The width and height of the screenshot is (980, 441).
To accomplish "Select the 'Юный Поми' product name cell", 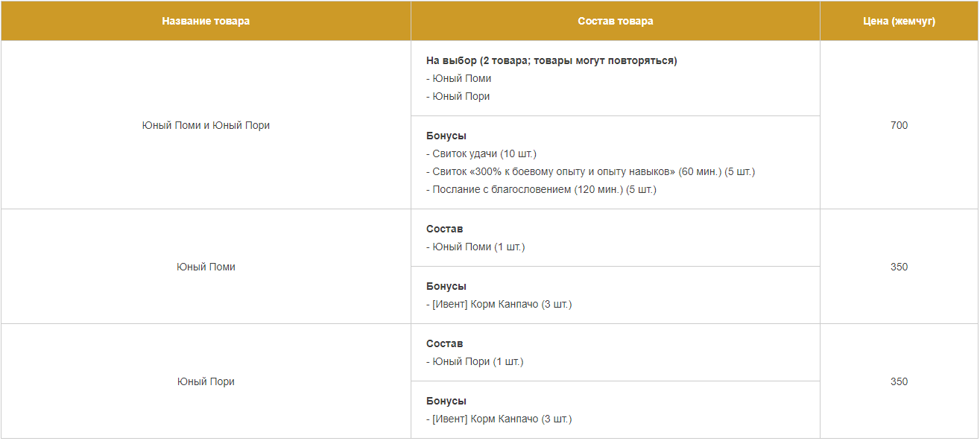I will pyautogui.click(x=206, y=267).
